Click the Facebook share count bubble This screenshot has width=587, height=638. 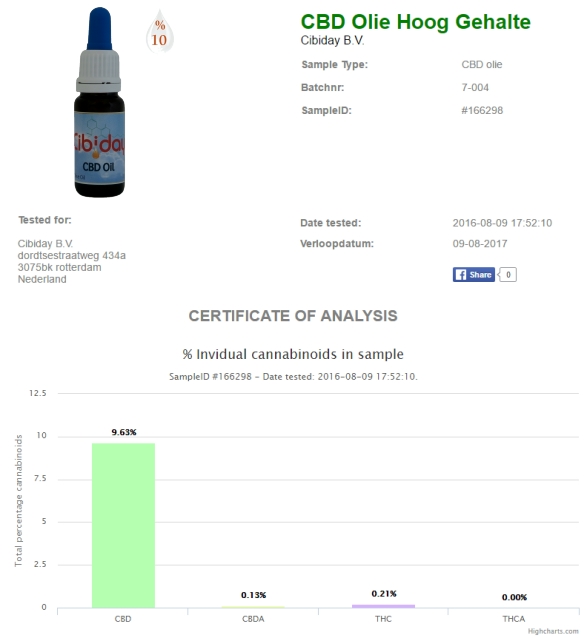(x=508, y=275)
